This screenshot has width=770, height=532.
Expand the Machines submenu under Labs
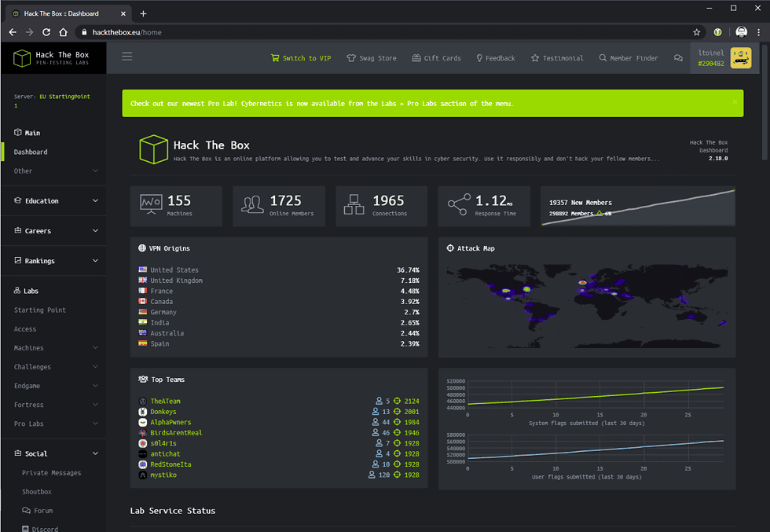53,348
